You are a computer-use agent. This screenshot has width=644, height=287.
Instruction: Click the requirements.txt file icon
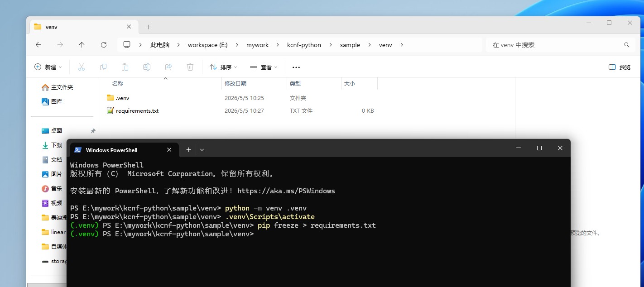point(111,110)
